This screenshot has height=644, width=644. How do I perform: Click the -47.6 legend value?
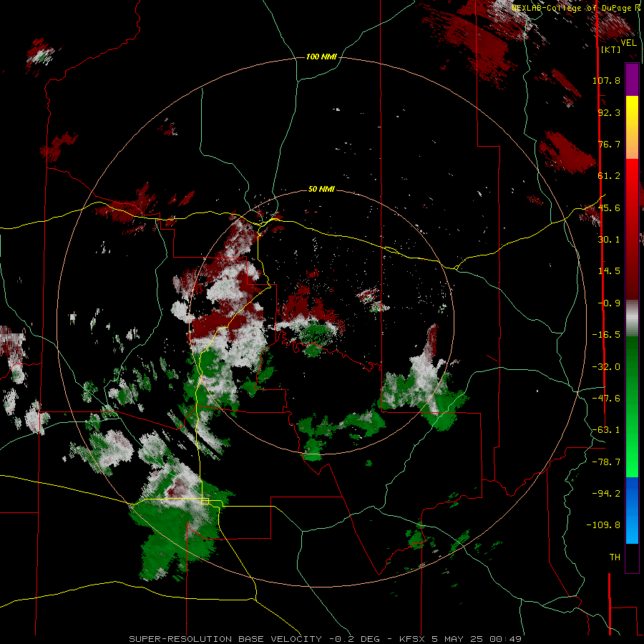tap(606, 399)
